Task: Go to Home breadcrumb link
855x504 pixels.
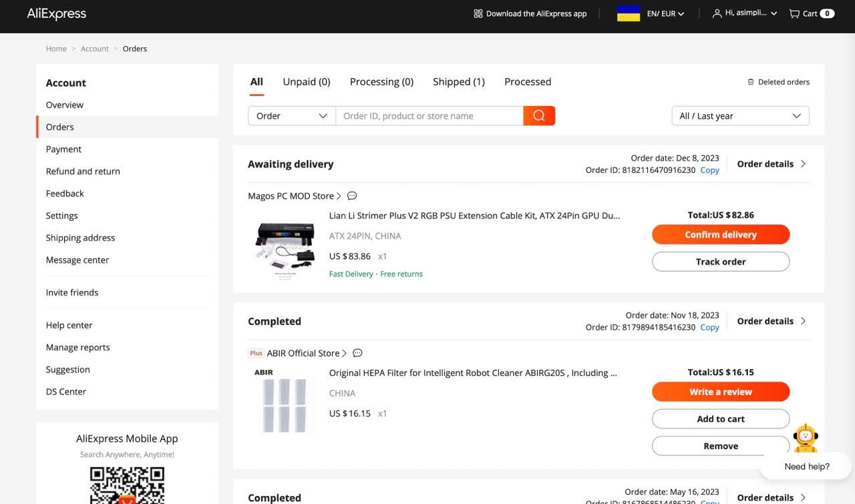Action: 56,49
